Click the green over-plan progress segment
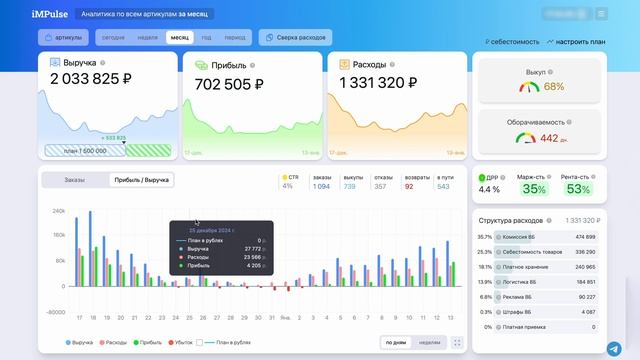 (149, 151)
